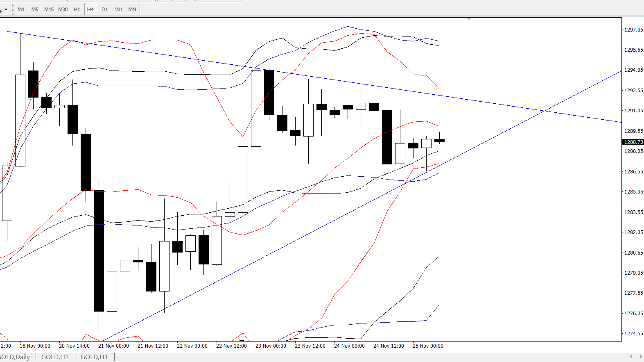Open the GOLD,Daily chart tab

pyautogui.click(x=15, y=357)
